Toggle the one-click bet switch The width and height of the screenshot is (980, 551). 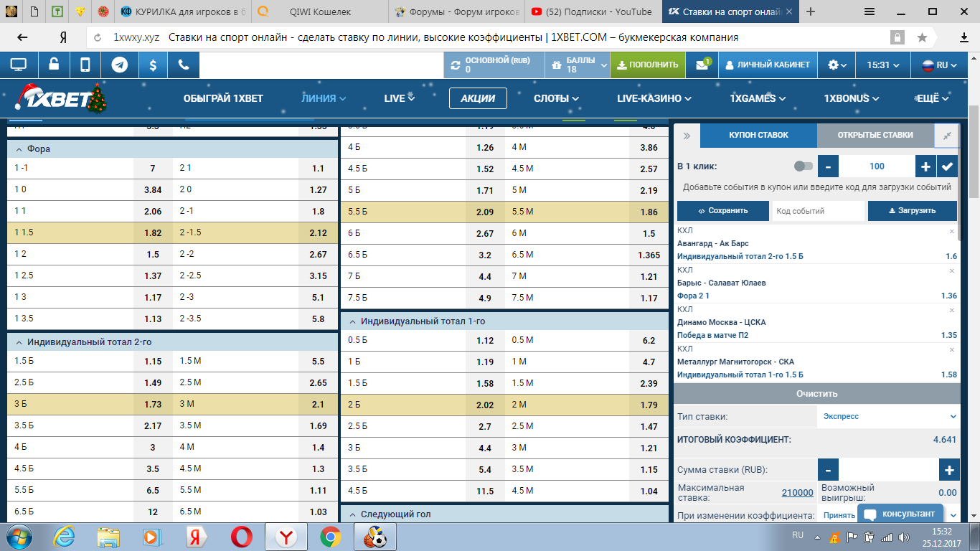coord(804,166)
